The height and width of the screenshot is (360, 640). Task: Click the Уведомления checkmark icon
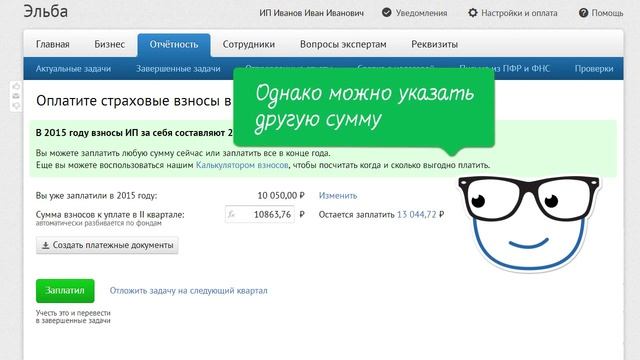point(387,13)
